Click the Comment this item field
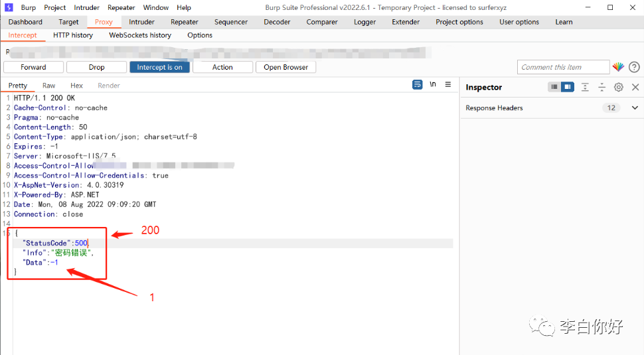 pyautogui.click(x=563, y=67)
